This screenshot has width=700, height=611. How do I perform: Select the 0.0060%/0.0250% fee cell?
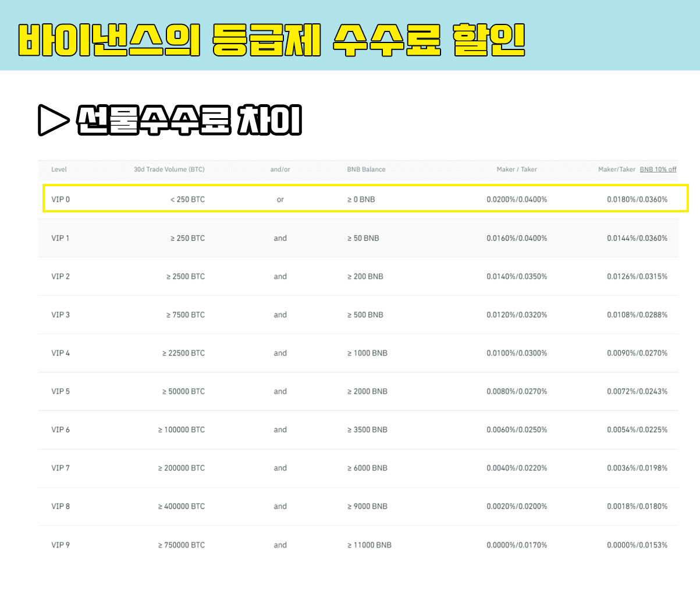point(517,430)
